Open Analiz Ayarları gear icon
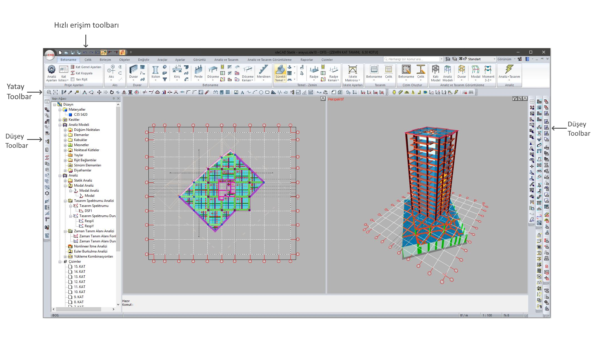Screen dimensions: 593x364 tap(52, 70)
